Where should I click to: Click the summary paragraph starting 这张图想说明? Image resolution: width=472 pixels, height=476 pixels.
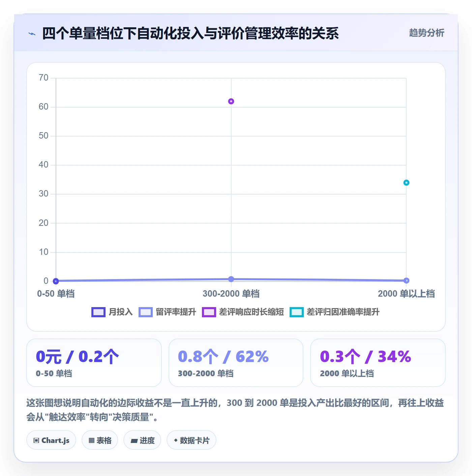[235, 410]
